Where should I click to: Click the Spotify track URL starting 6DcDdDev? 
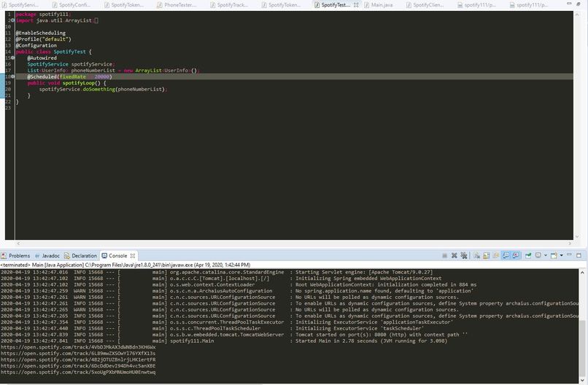(78, 366)
